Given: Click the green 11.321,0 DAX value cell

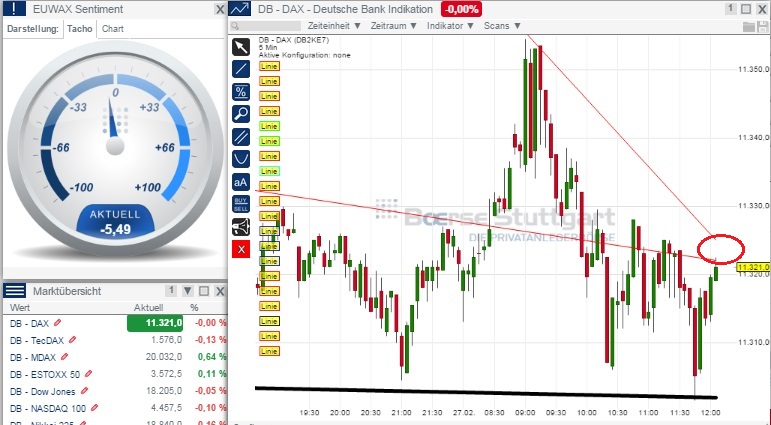Looking at the screenshot, I should [x=155, y=323].
